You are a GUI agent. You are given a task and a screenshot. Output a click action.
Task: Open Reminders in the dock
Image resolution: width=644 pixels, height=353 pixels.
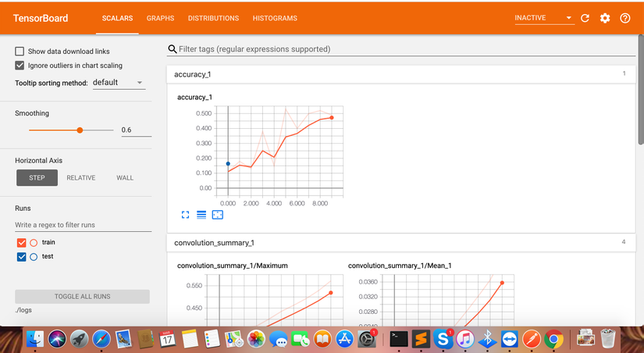pyautogui.click(x=212, y=340)
